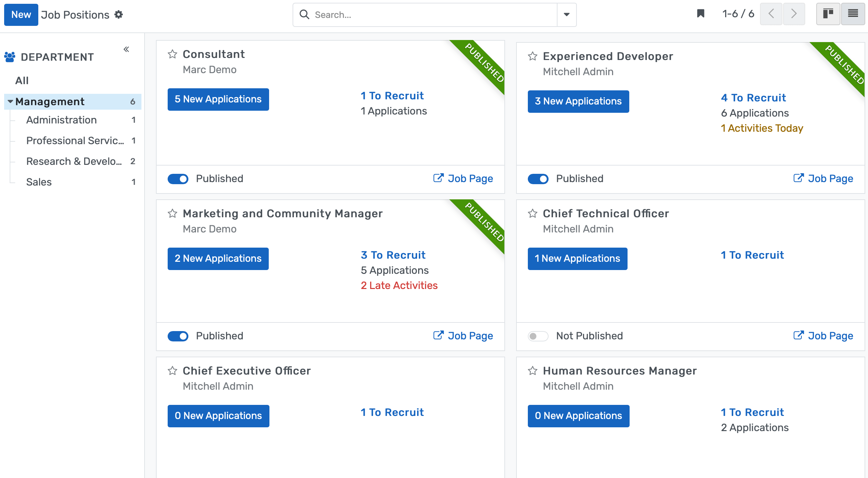The height and width of the screenshot is (478, 868).
Task: Click the search magnifier icon
Action: tap(304, 14)
